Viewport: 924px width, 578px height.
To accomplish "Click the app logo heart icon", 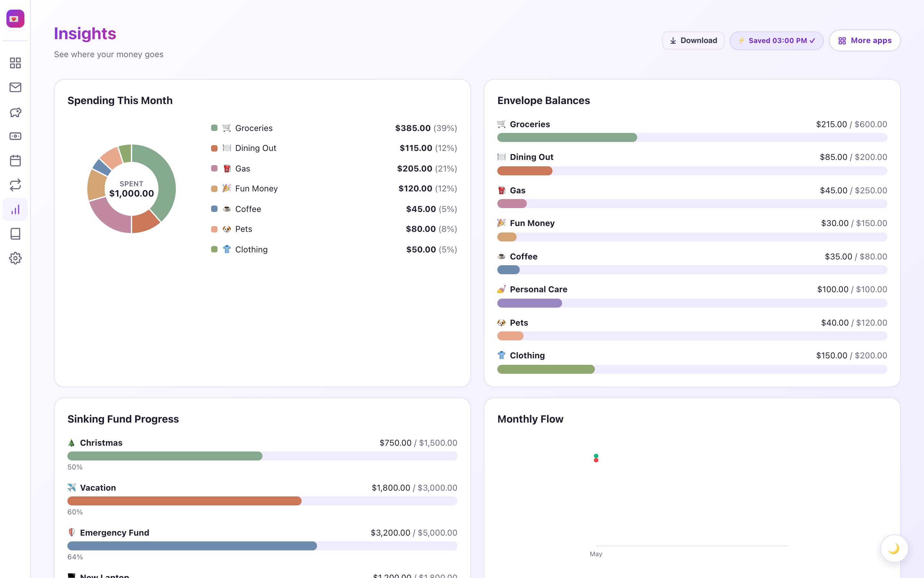I will pyautogui.click(x=15, y=19).
